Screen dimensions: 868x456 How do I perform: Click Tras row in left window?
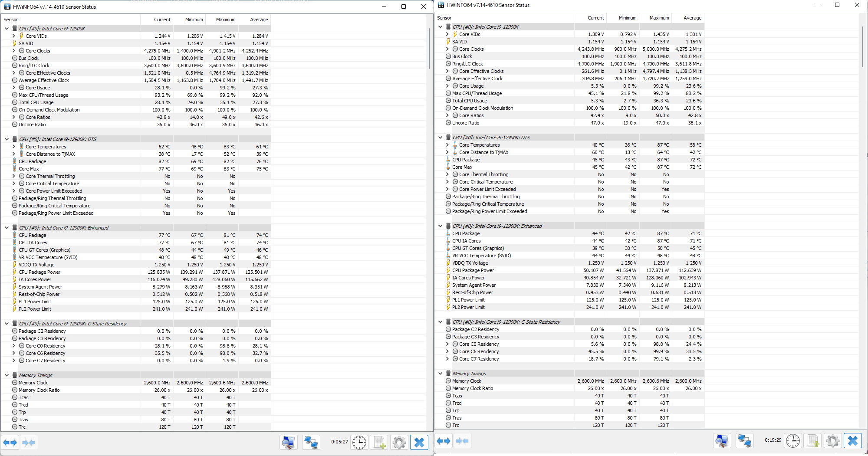point(136,420)
